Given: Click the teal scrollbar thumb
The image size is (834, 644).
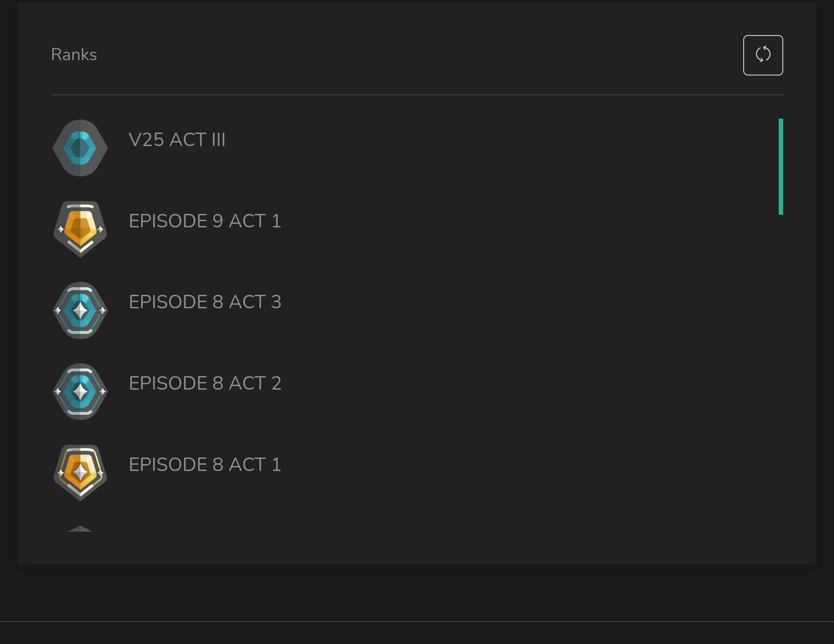Looking at the screenshot, I should pos(781,166).
